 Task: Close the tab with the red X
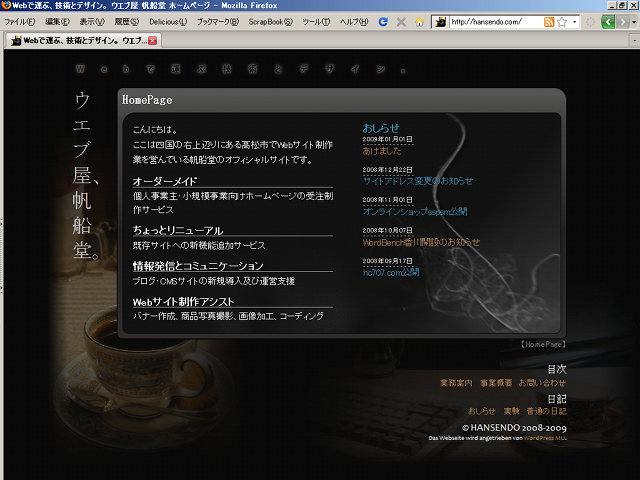(x=152, y=41)
